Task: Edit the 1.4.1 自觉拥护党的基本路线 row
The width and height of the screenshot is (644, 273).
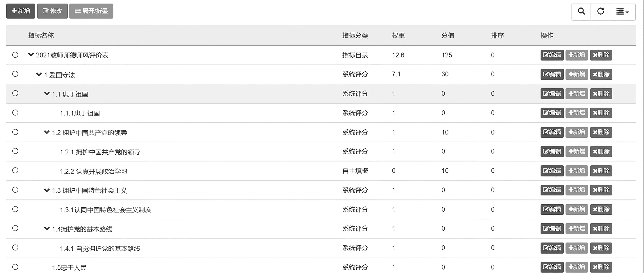Action: point(552,248)
